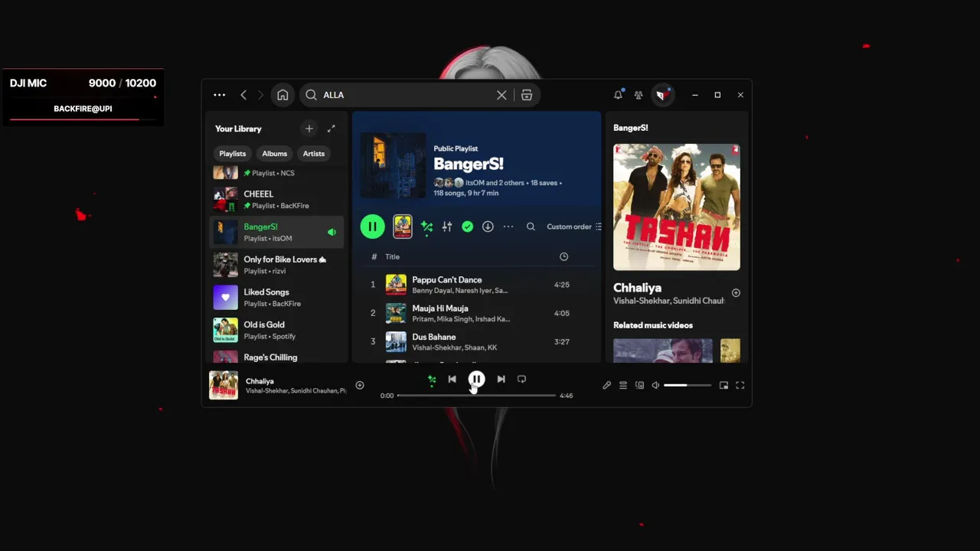980x551 pixels.
Task: Filter library by Playlists
Action: point(233,154)
